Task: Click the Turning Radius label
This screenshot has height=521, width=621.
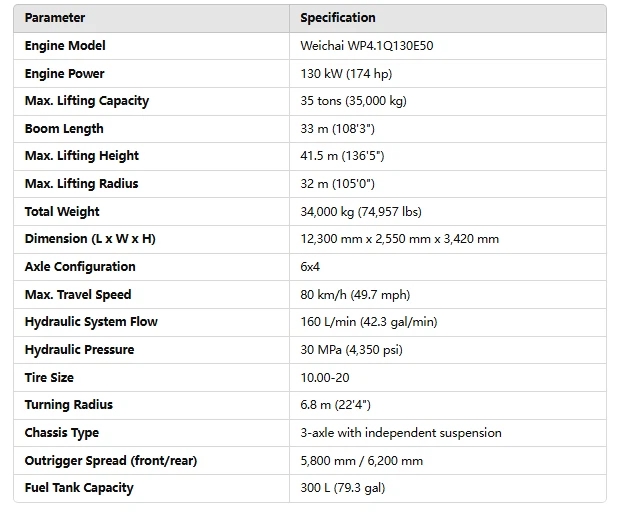Action: click(x=69, y=405)
